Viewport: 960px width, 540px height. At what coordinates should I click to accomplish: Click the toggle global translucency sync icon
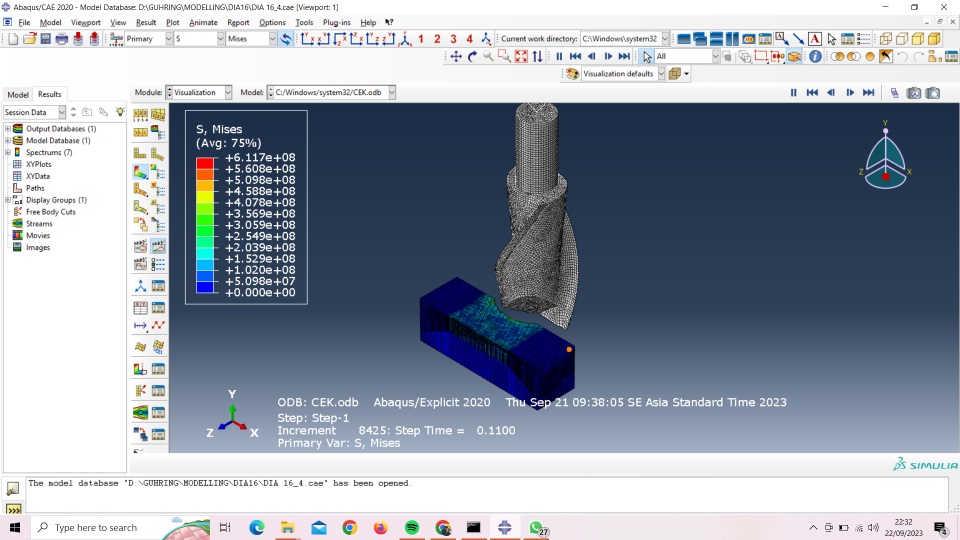tap(286, 39)
